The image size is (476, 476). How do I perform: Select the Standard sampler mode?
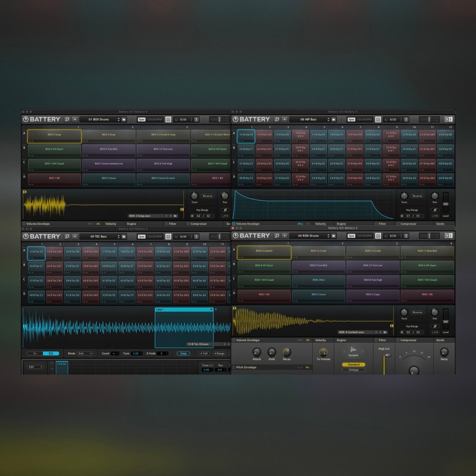pos(353,364)
